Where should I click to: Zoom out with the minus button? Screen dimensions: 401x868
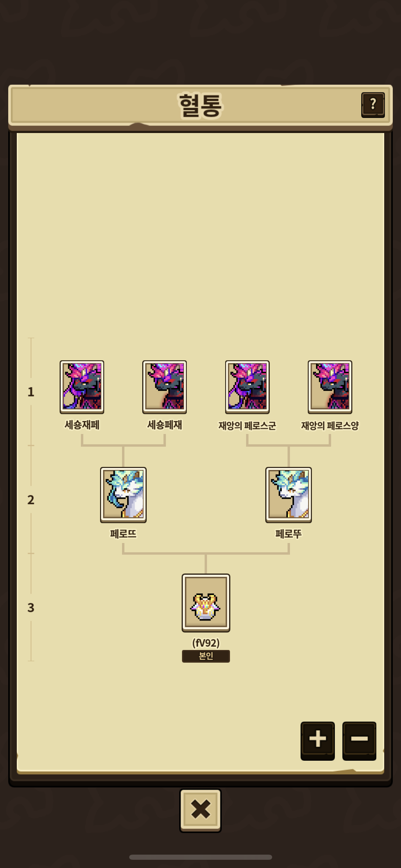[x=359, y=740]
